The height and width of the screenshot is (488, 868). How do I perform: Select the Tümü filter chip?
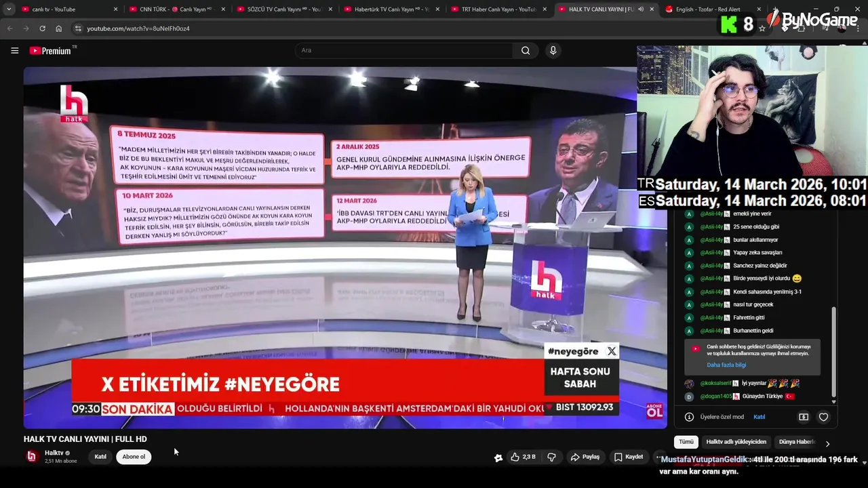pos(686,442)
